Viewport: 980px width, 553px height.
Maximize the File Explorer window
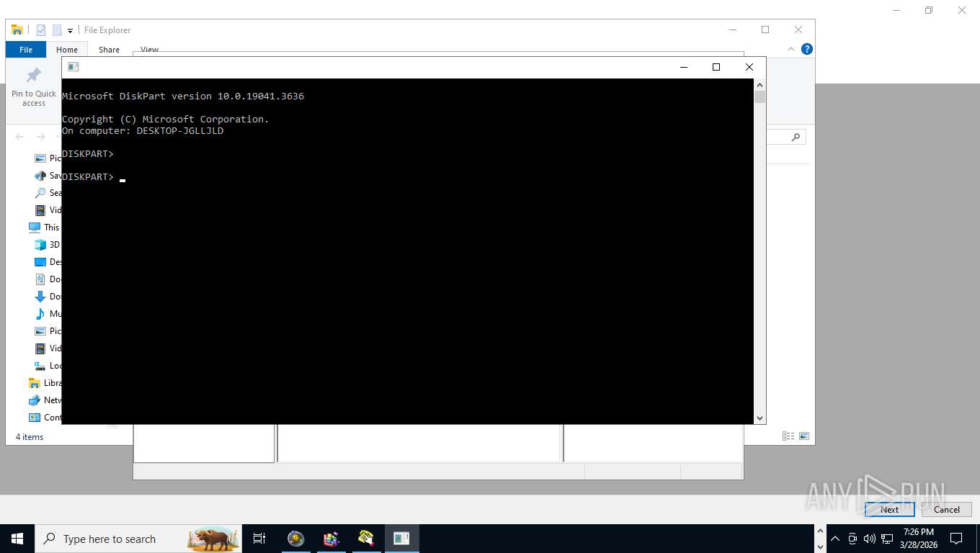(x=765, y=30)
